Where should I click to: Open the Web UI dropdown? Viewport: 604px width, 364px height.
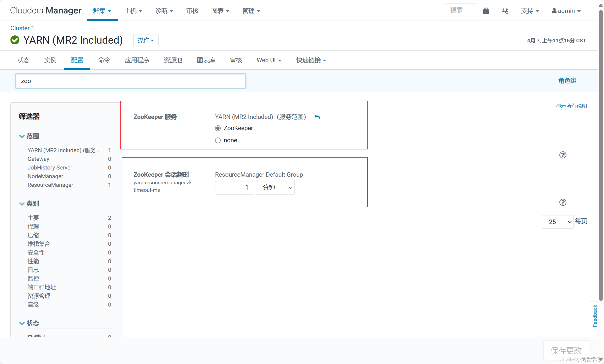click(269, 60)
